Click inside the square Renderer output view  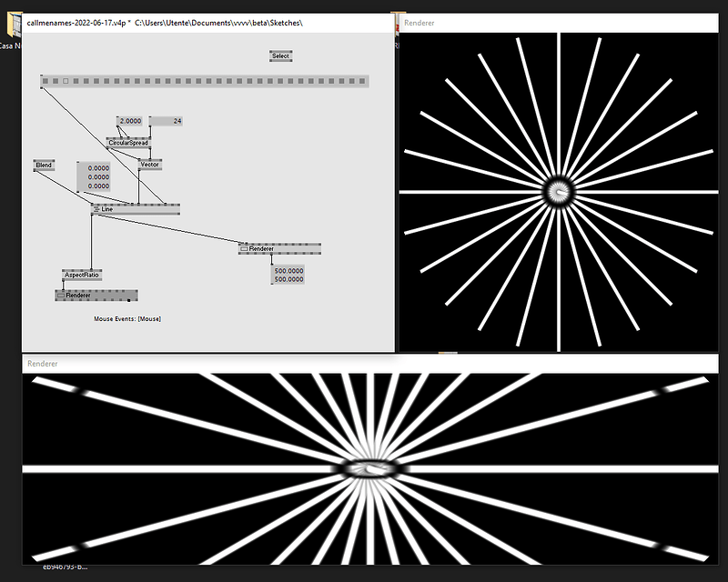[x=559, y=192]
